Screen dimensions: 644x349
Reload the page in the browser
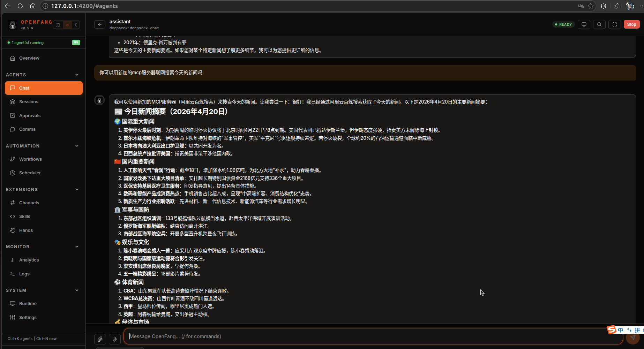tap(20, 6)
